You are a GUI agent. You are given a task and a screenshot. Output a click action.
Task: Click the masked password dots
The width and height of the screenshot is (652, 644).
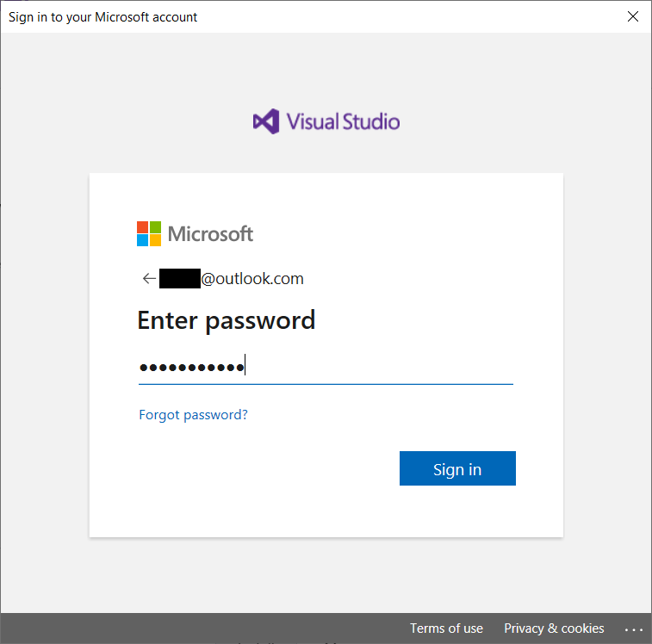(x=191, y=368)
